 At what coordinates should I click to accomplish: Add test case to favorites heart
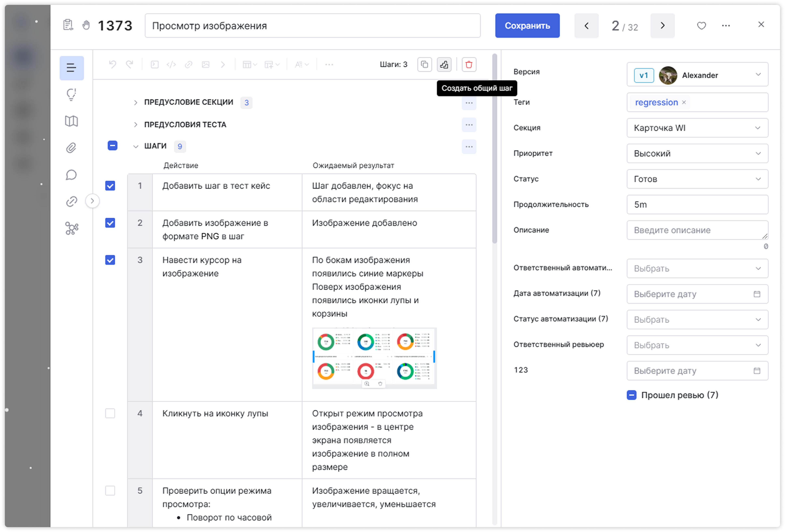coord(702,25)
